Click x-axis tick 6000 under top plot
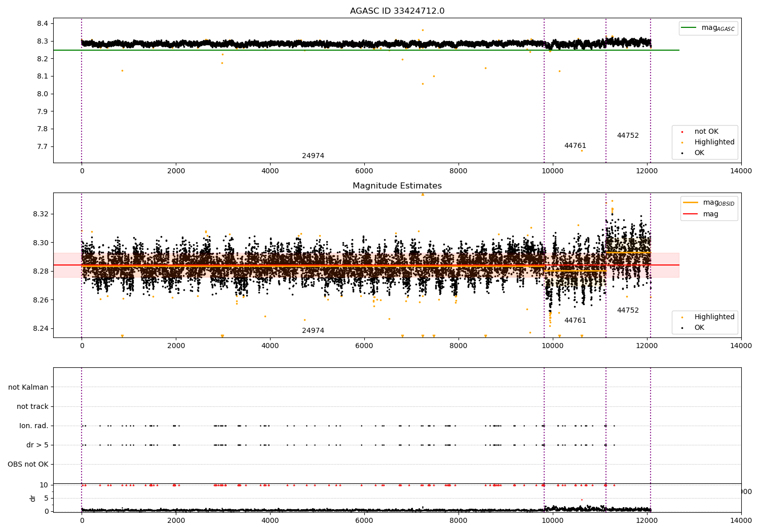 pos(364,171)
